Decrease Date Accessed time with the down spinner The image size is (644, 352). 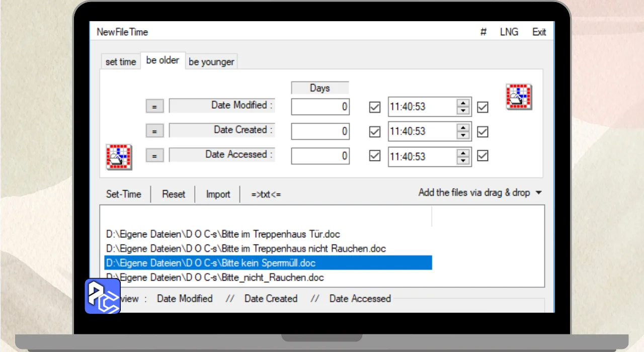[x=463, y=160]
